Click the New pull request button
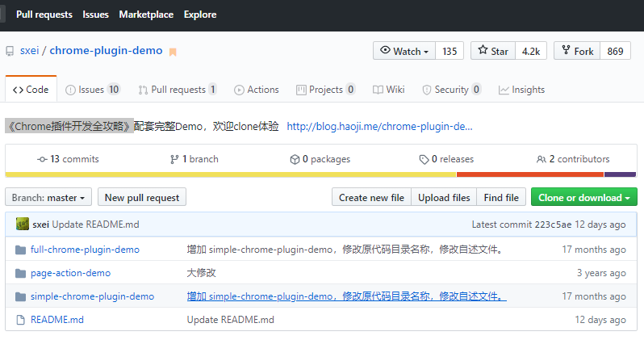Image resolution: width=644 pixels, height=340 pixels. [142, 197]
